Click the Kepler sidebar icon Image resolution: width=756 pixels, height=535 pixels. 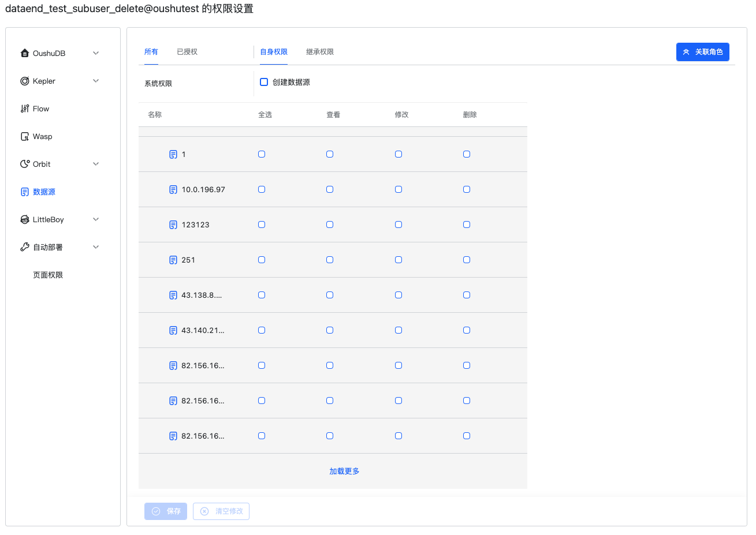pos(24,81)
